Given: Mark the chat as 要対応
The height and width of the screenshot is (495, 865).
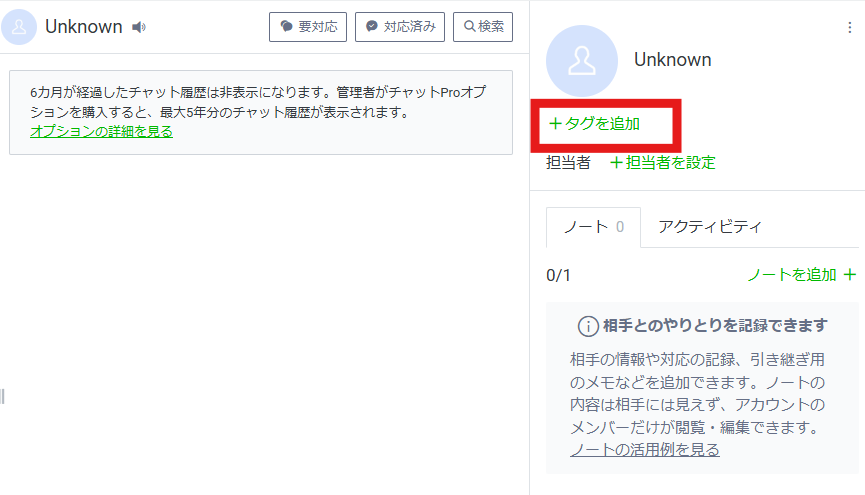Looking at the screenshot, I should (308, 27).
